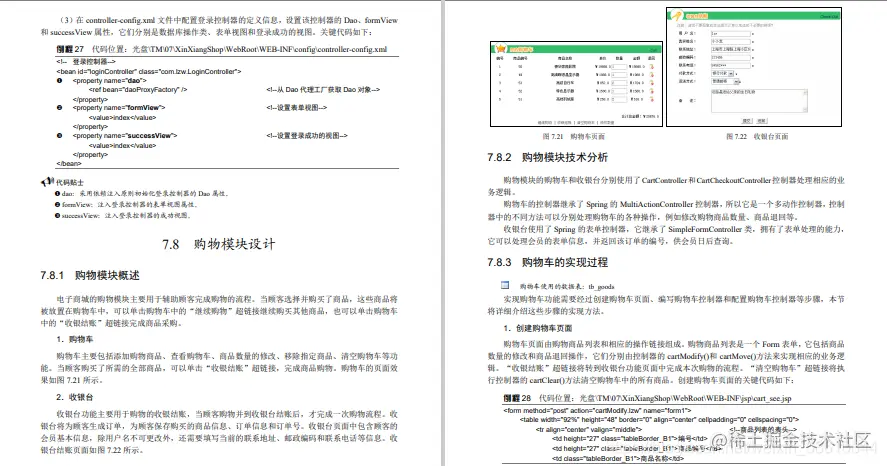Click the megaphone icon beside 代码贴士

(47, 182)
